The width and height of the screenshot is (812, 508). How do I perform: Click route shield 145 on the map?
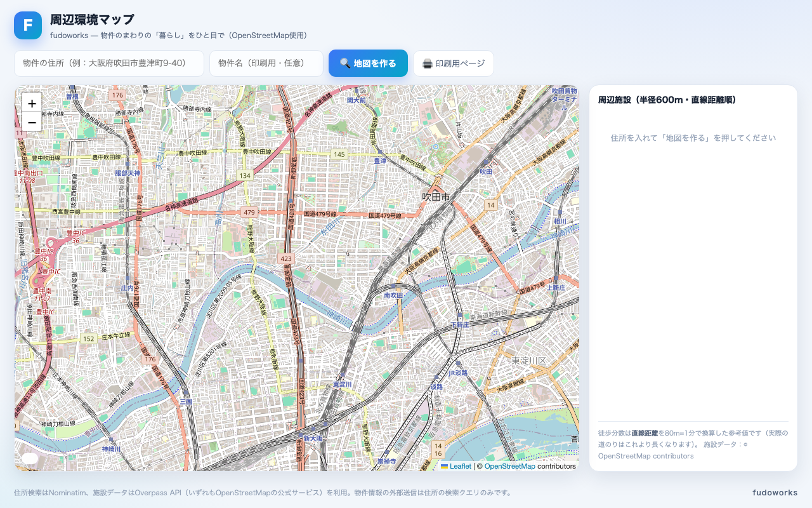[339, 154]
